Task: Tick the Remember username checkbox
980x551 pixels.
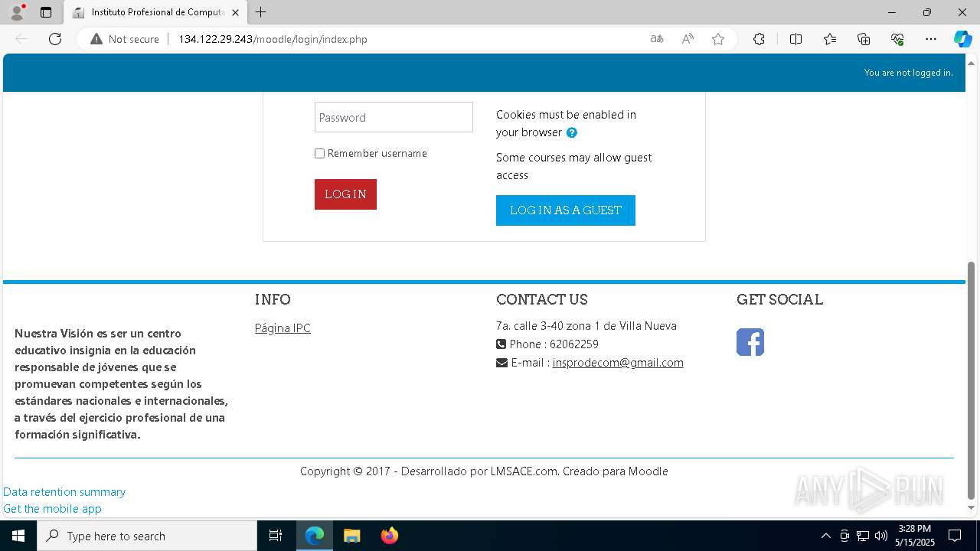Action: click(x=319, y=154)
